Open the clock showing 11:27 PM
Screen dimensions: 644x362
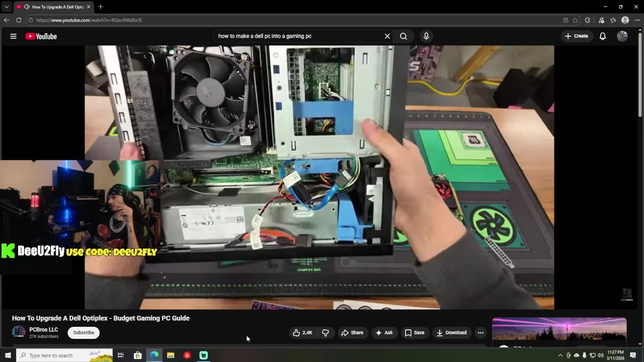click(x=615, y=355)
